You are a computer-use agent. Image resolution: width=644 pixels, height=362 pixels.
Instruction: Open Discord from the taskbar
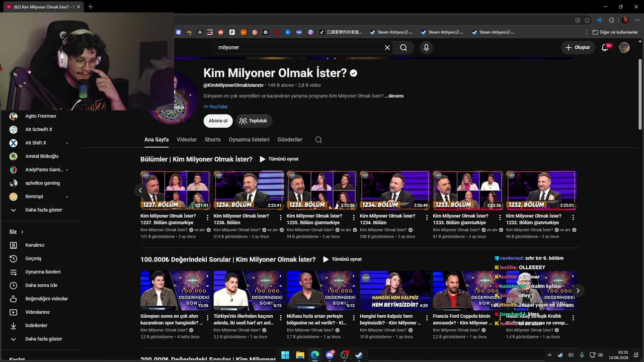coord(330,355)
